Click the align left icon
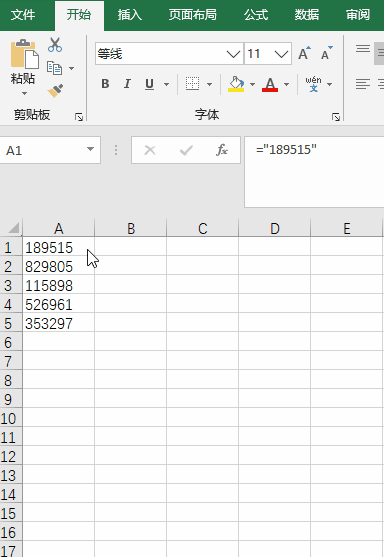 click(363, 84)
